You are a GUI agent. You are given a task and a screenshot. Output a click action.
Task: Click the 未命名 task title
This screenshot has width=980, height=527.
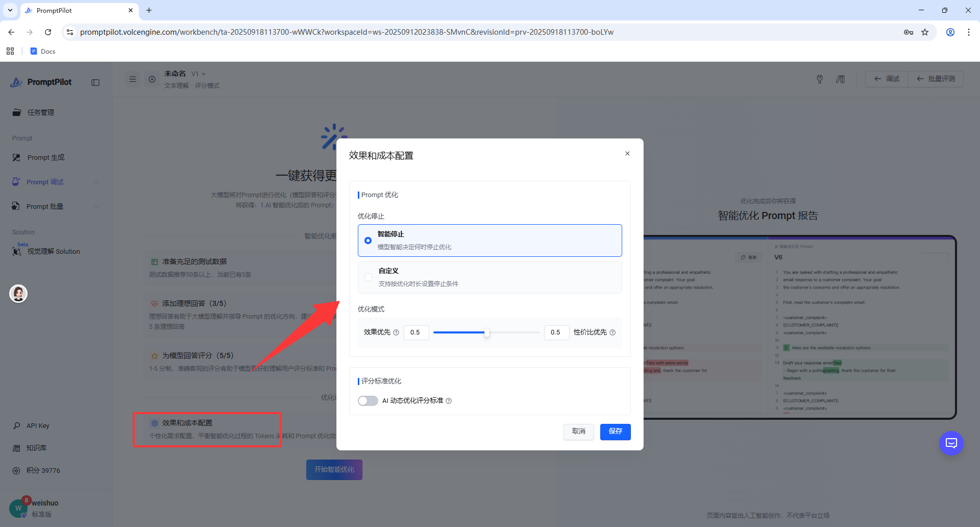point(175,74)
